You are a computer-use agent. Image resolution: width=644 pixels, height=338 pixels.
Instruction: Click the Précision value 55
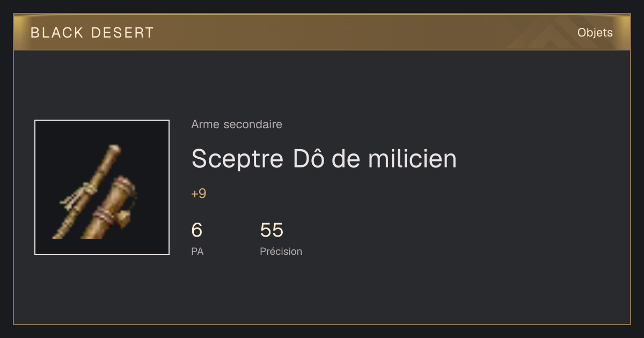coord(272,230)
